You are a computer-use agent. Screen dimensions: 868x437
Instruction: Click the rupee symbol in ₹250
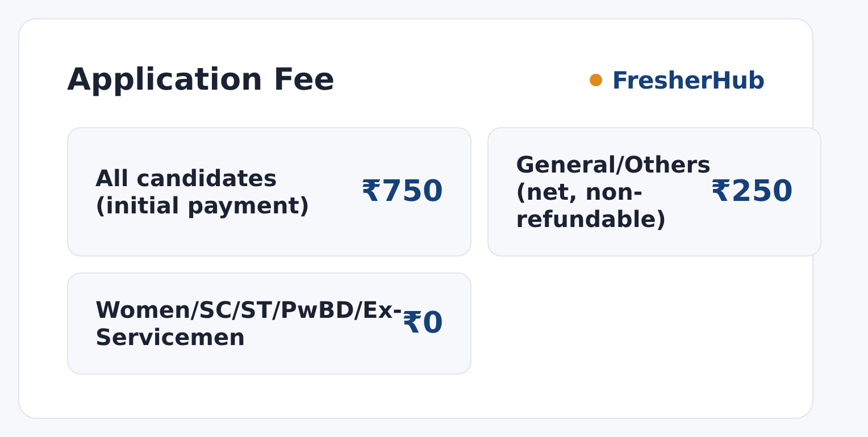[x=720, y=191]
